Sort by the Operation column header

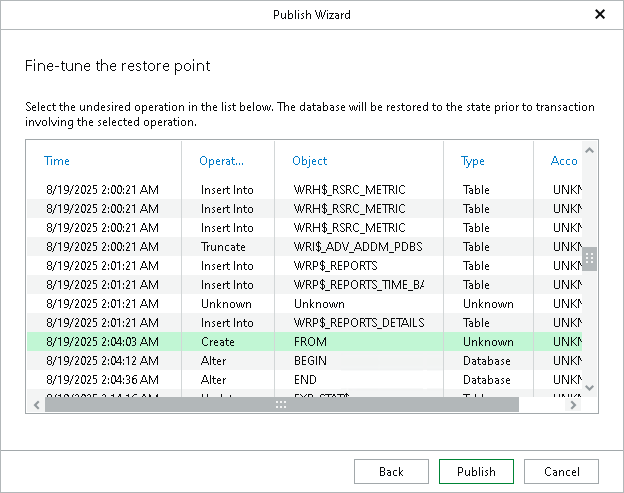221,161
